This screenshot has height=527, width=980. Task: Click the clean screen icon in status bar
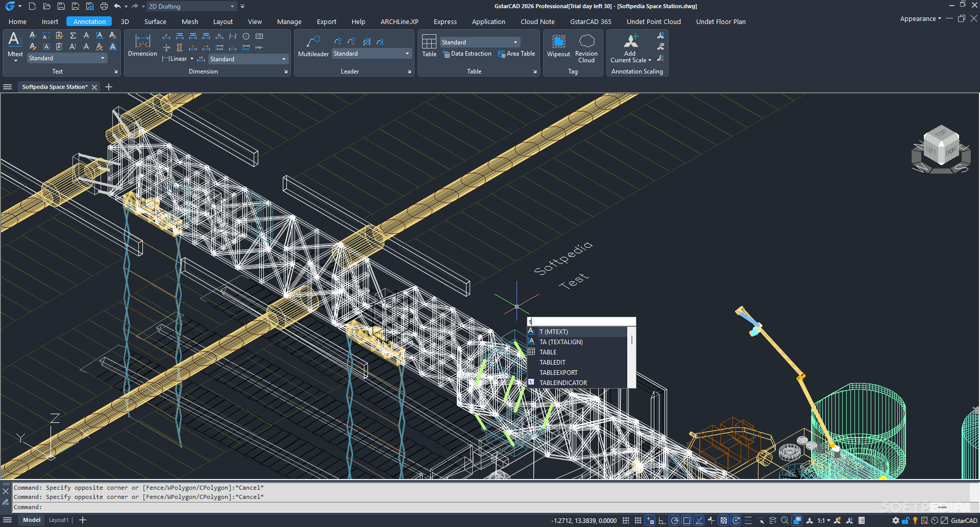click(944, 520)
